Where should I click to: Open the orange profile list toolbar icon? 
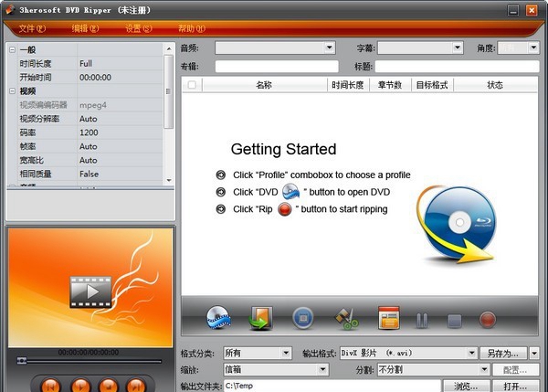(x=389, y=318)
